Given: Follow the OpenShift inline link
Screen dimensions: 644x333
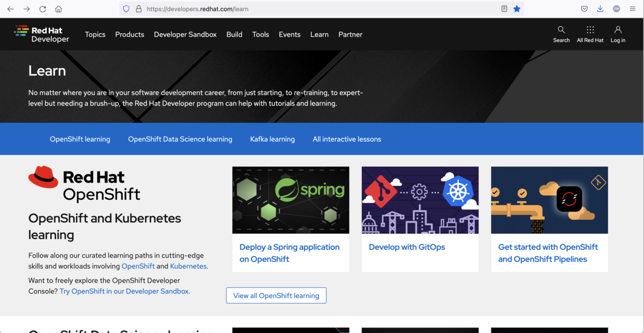Looking at the screenshot, I should tap(138, 266).
